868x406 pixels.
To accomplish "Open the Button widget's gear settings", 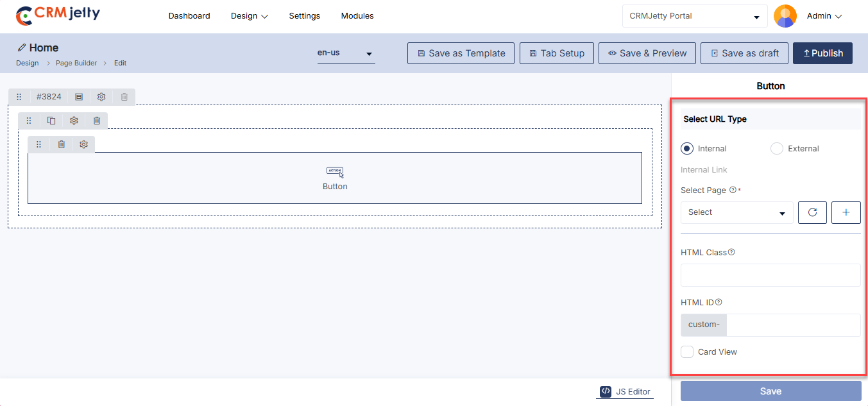I will 83,144.
